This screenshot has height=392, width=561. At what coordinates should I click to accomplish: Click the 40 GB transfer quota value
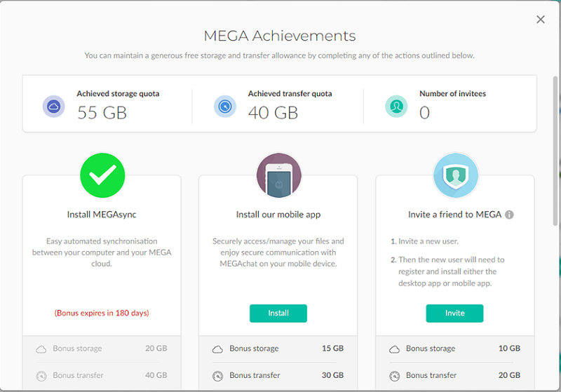click(273, 112)
